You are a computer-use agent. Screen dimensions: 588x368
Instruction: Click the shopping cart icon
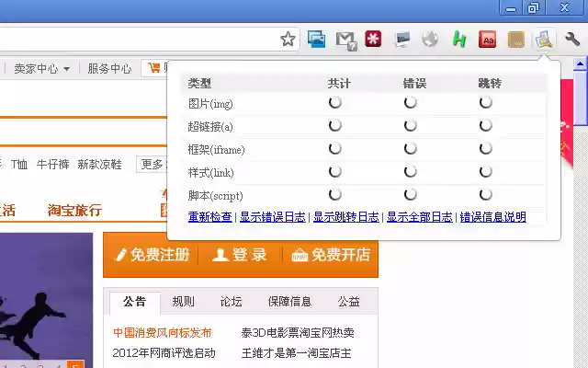tap(154, 68)
